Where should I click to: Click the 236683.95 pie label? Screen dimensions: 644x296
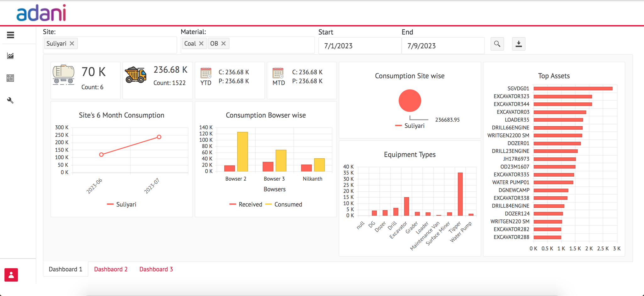447,120
